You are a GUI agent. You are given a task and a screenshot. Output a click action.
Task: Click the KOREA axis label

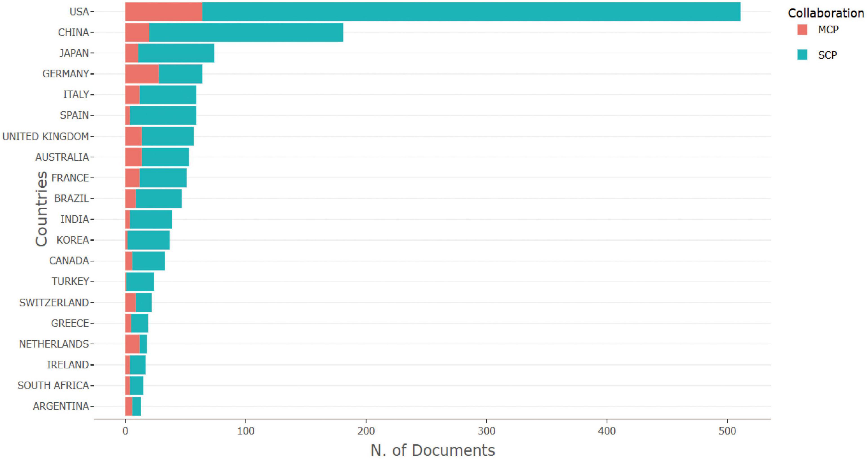click(73, 240)
